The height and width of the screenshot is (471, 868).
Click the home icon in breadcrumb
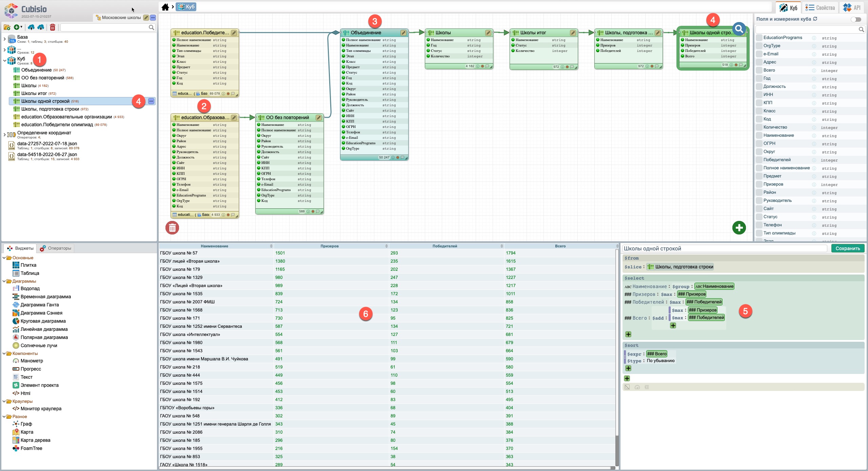pyautogui.click(x=165, y=7)
